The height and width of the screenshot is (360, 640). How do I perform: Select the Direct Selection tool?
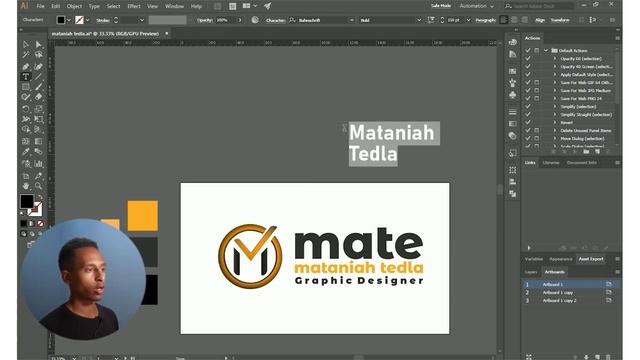[x=38, y=44]
